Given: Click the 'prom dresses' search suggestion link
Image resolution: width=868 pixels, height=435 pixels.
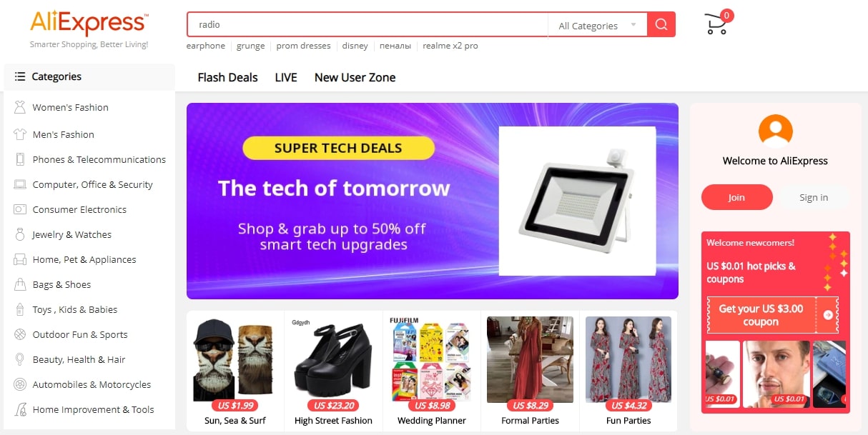Looking at the screenshot, I should pos(303,46).
